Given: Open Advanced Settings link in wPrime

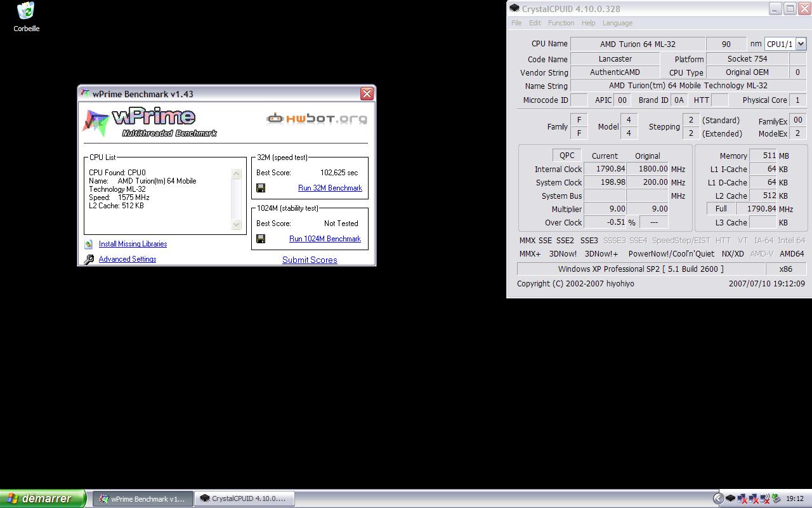Looking at the screenshot, I should click(127, 259).
